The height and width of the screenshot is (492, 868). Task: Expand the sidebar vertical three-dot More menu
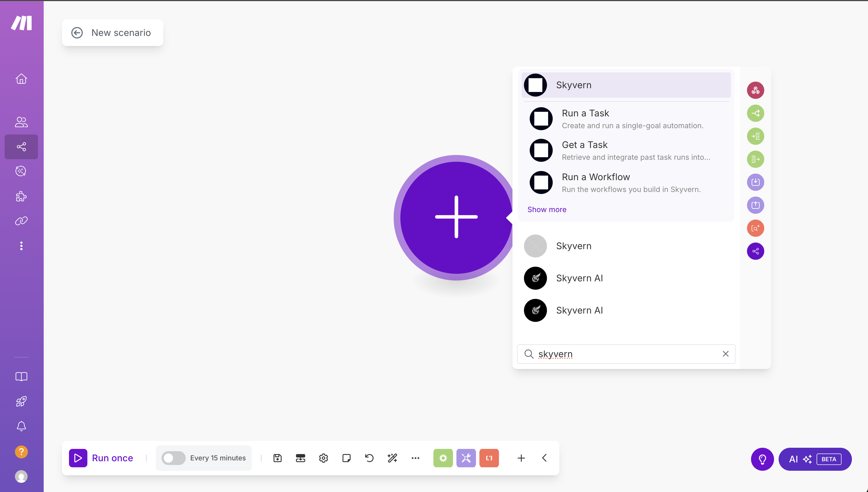pyautogui.click(x=21, y=246)
